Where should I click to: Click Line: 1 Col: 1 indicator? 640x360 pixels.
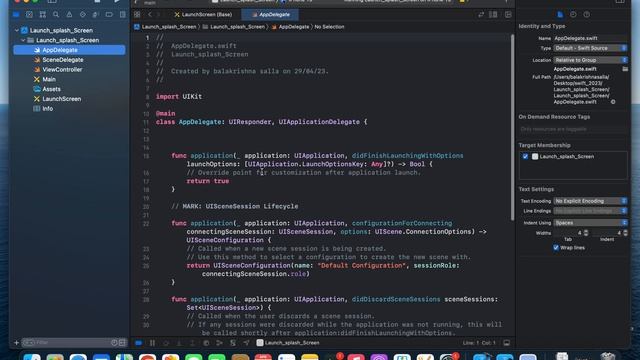point(479,343)
